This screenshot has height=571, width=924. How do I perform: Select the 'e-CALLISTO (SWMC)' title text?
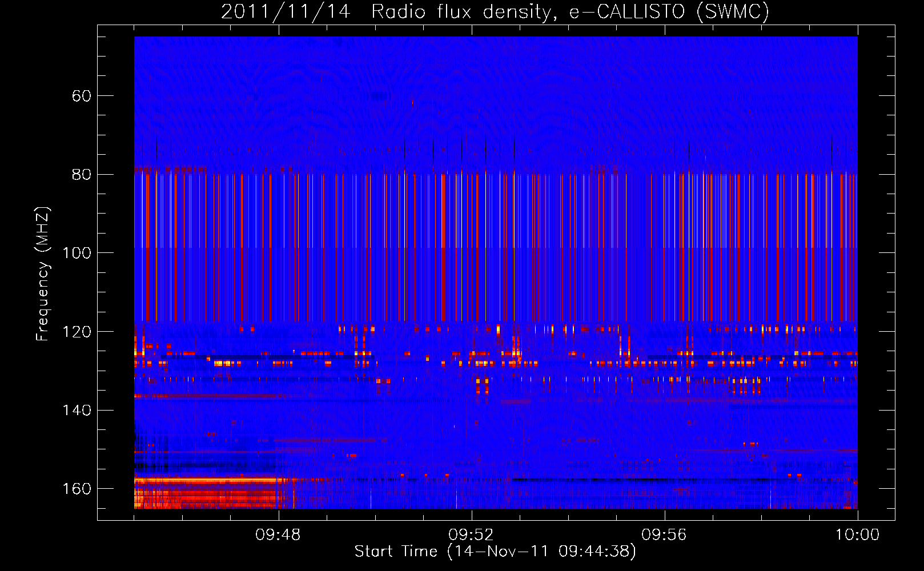point(669,11)
